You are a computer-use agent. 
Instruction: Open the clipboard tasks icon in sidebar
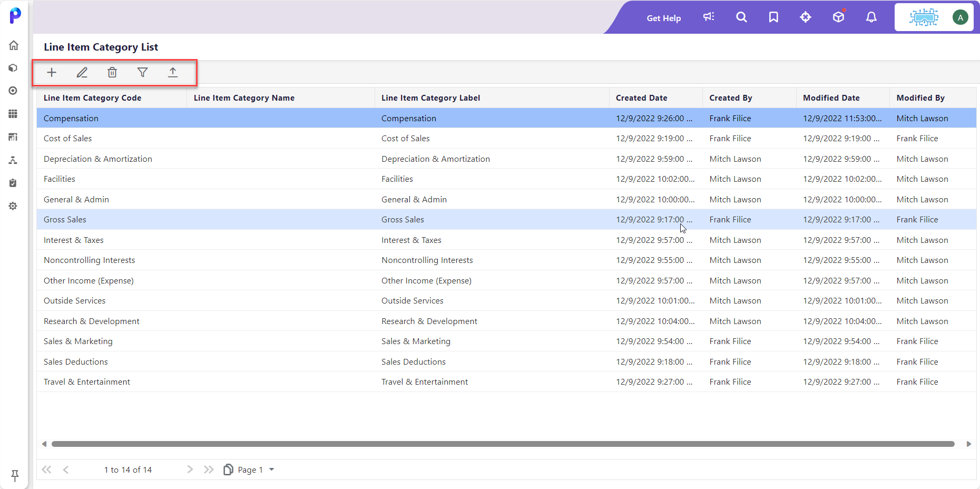[x=13, y=183]
